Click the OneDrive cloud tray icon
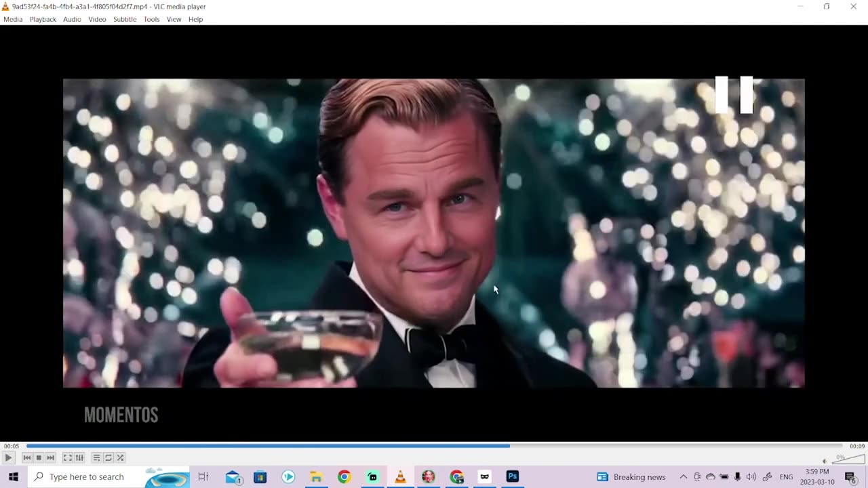This screenshot has height=488, width=868. pos(711,476)
